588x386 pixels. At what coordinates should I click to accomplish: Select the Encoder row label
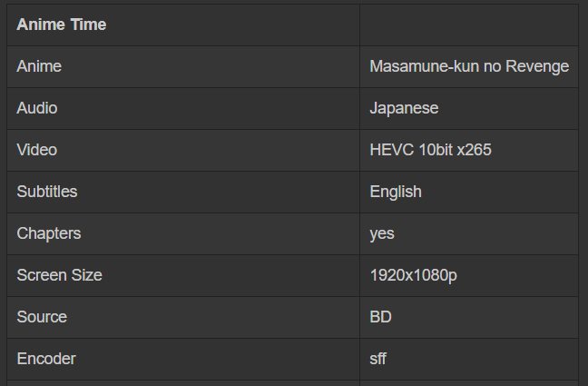coord(46,359)
